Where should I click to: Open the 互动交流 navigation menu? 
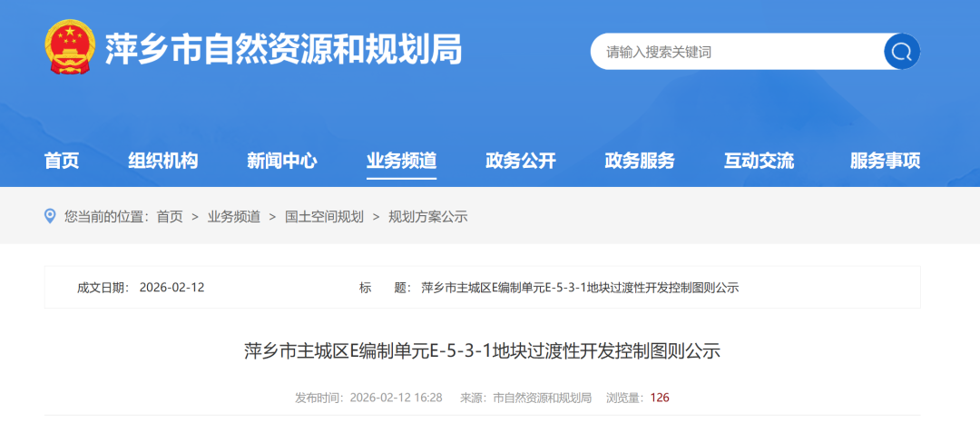[759, 162]
